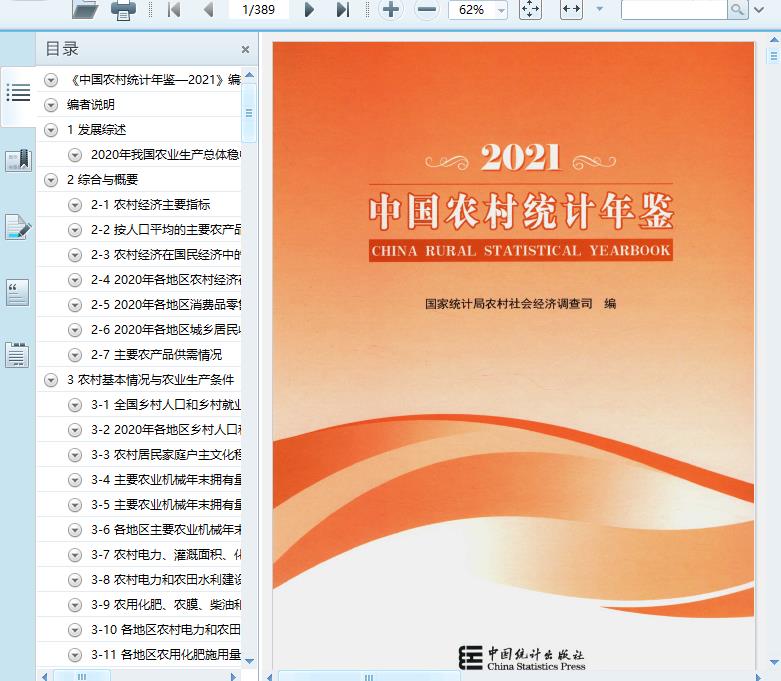Open 3-11 各地区农用化肥施用量 entry
This screenshot has height=681, width=781.
click(x=166, y=655)
